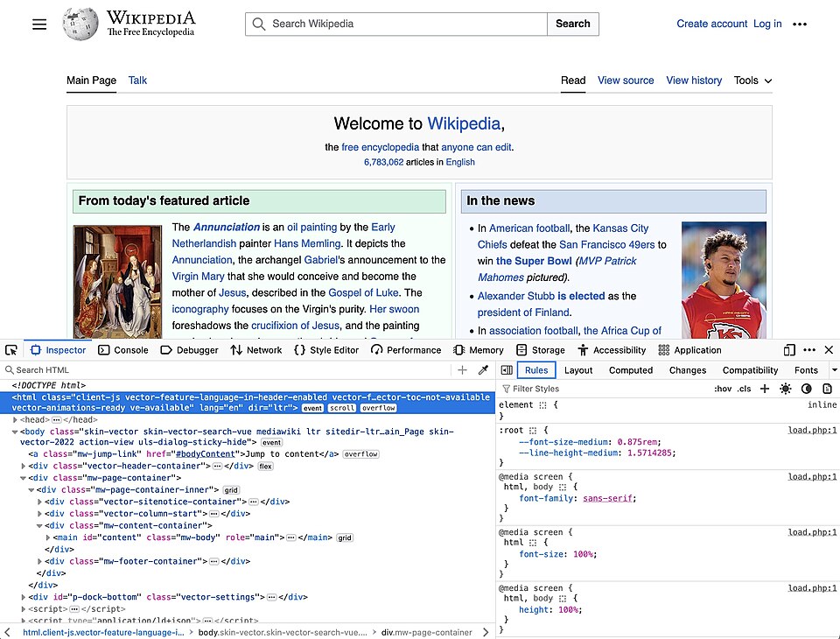Click the Search HTML field
The width and height of the screenshot is (840, 639).
pos(227,370)
